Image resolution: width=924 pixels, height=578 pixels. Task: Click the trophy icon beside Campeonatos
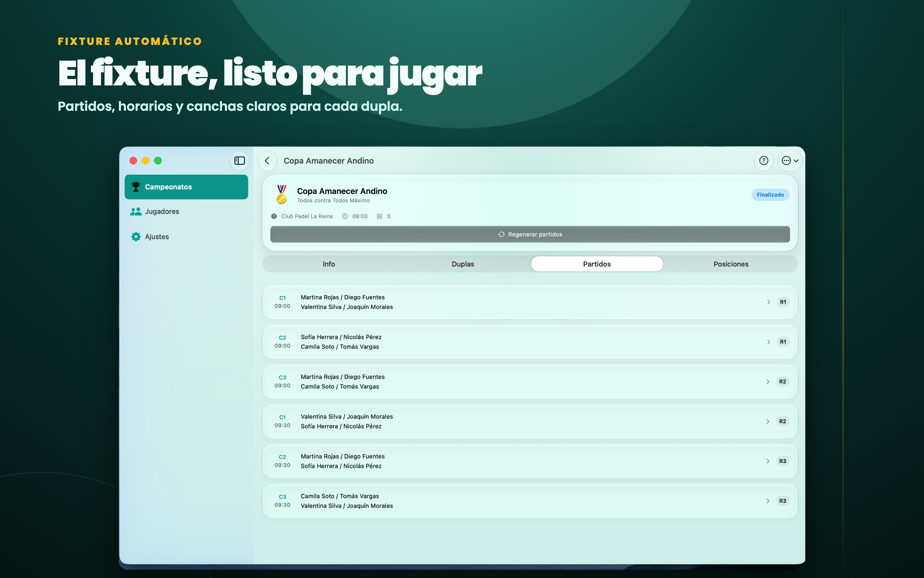135,187
